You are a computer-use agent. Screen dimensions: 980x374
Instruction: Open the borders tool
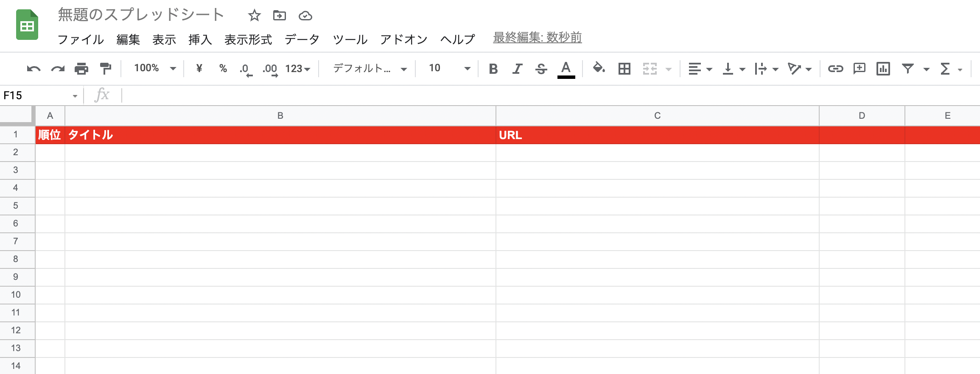click(x=624, y=69)
